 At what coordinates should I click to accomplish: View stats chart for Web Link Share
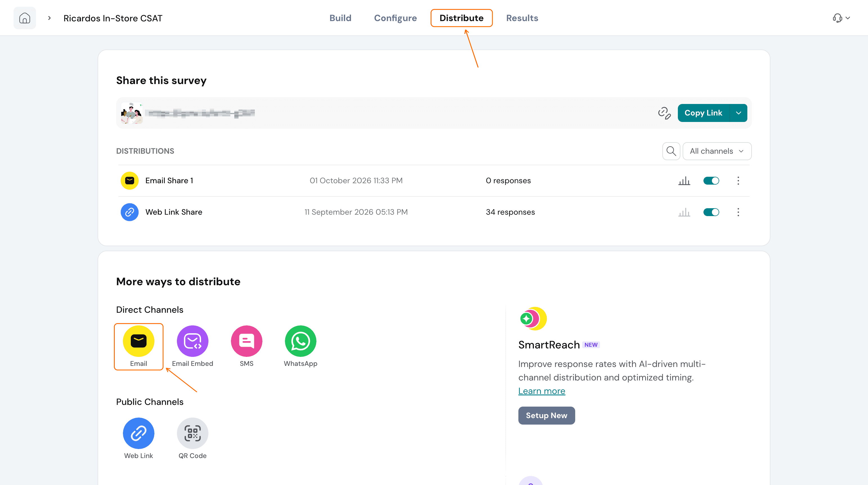pyautogui.click(x=684, y=212)
